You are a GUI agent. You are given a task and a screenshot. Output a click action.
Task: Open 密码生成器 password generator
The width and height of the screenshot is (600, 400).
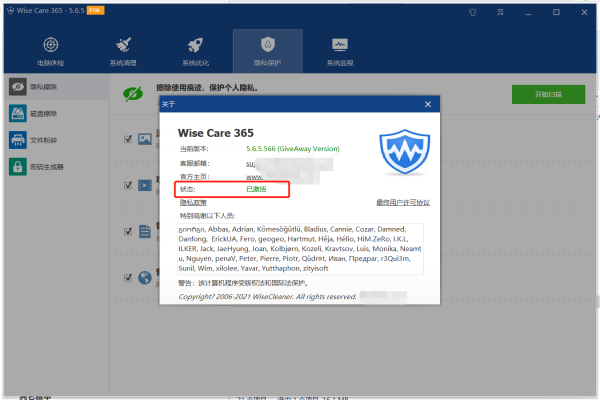coord(57,167)
